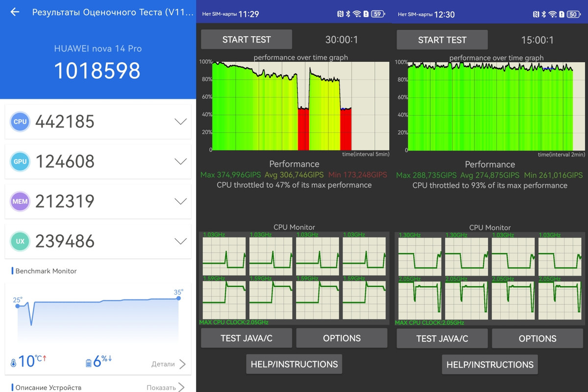The height and width of the screenshot is (392, 588).
Task: Tap TEST JAVA/C on the 12:30 screen
Action: [442, 339]
